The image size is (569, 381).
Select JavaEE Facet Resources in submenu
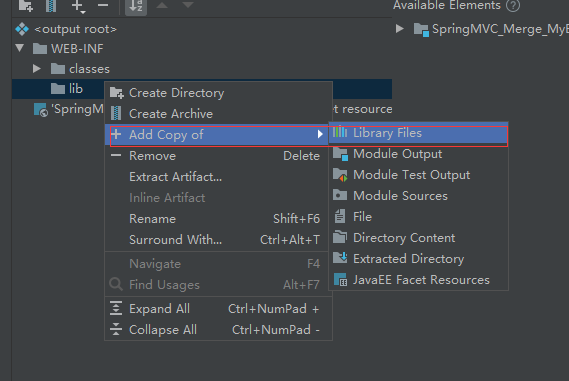(418, 280)
